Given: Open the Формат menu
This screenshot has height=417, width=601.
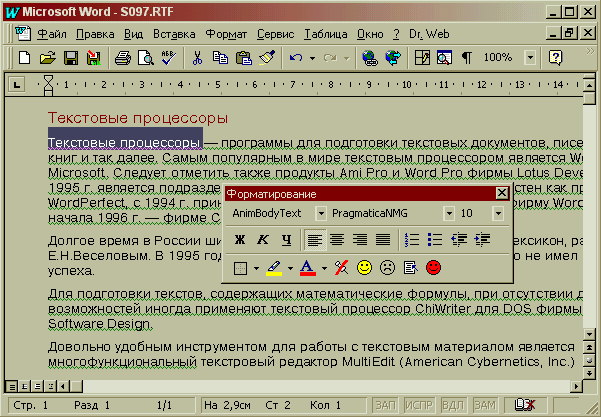Looking at the screenshot, I should pos(226,34).
